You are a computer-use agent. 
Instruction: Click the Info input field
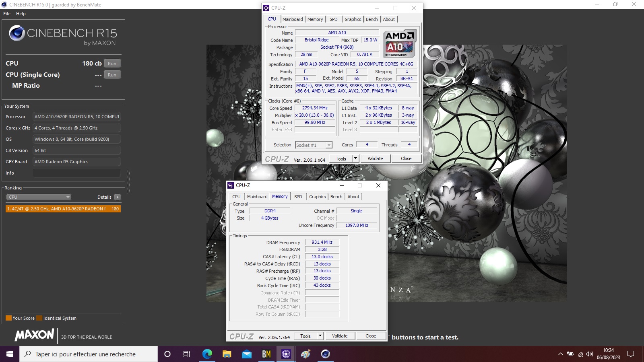point(76,173)
